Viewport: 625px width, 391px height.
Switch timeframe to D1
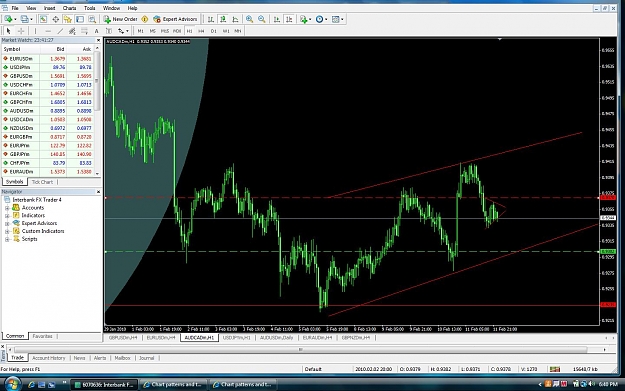pos(214,31)
